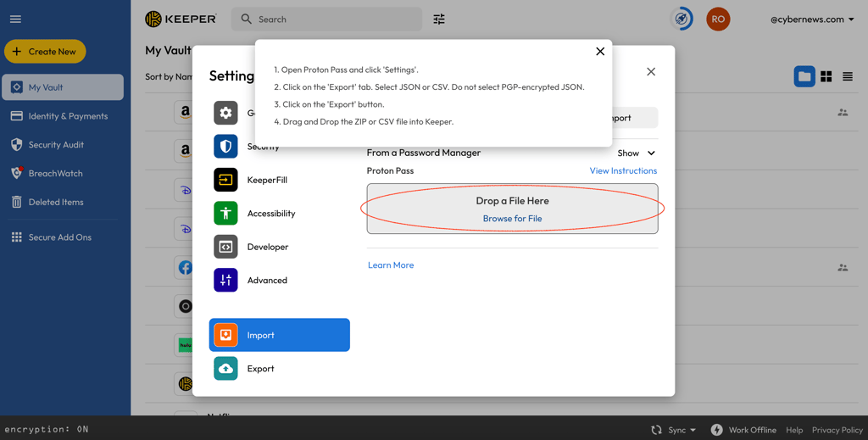Click the Learn More link

(391, 265)
